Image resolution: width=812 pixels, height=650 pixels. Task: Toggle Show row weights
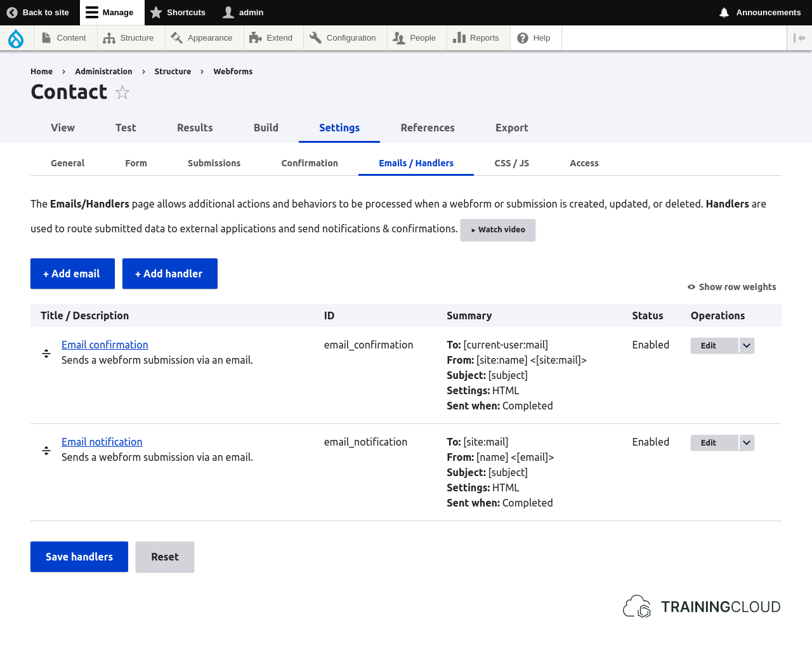pyautogui.click(x=732, y=287)
